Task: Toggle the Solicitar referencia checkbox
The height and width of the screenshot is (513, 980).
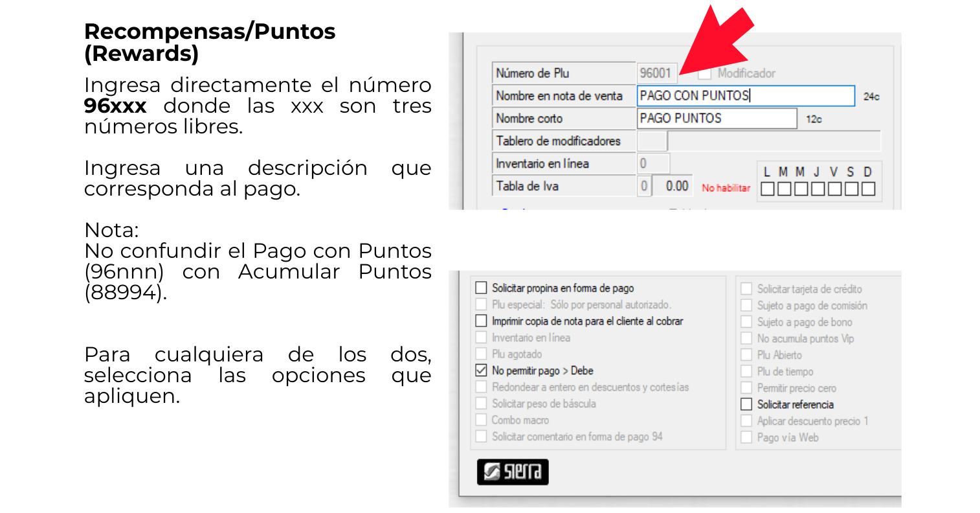Action: click(746, 404)
